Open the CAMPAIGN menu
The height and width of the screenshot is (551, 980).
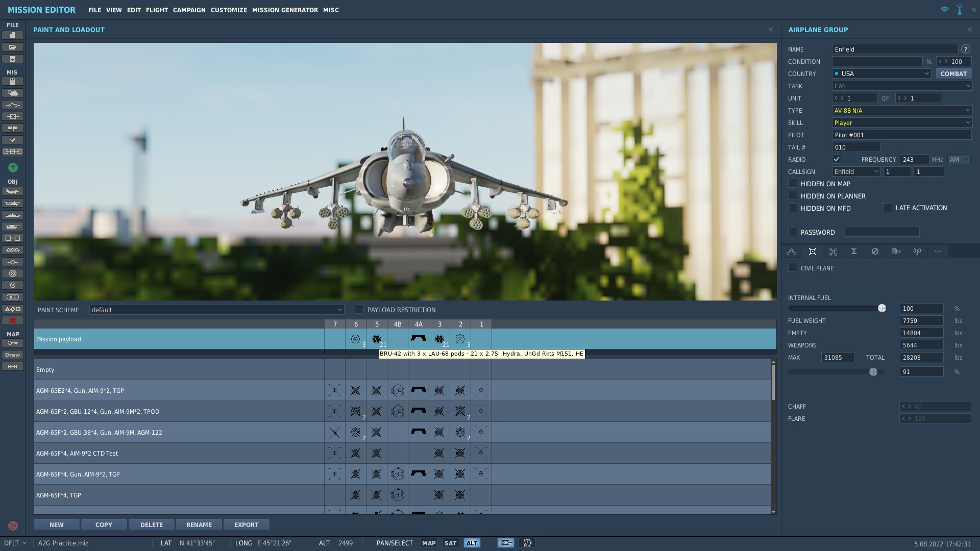(x=189, y=10)
